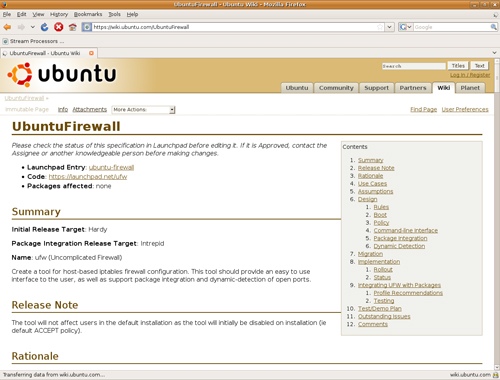Screen dimensions: 500x380
Task: Open the back/forward history dropdown arrow
Action: click(x=33, y=27)
